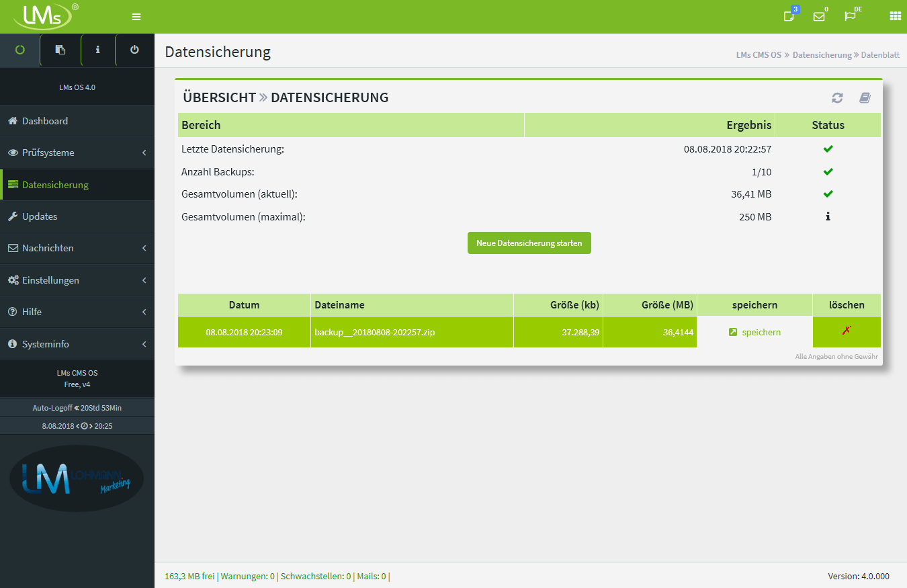This screenshot has width=907, height=588.
Task: Click Neue Datensicherung starten button
Action: click(529, 243)
